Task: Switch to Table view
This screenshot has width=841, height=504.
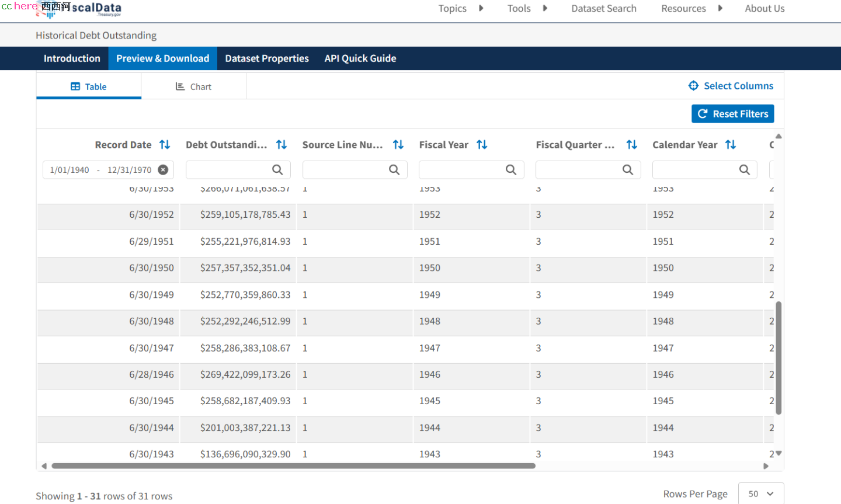Action: 89,86
